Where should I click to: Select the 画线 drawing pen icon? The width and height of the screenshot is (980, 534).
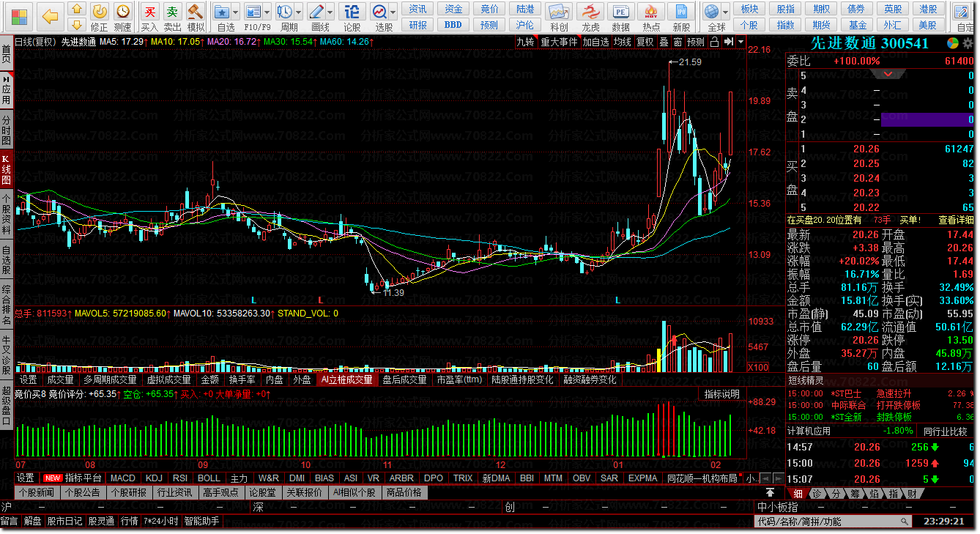point(317,11)
